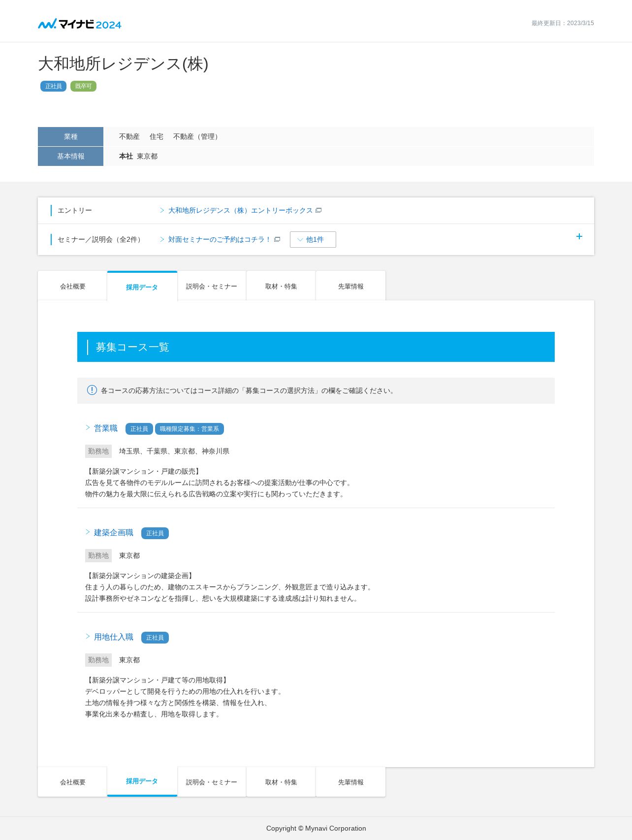Select the top 採用データ tab

(x=142, y=286)
